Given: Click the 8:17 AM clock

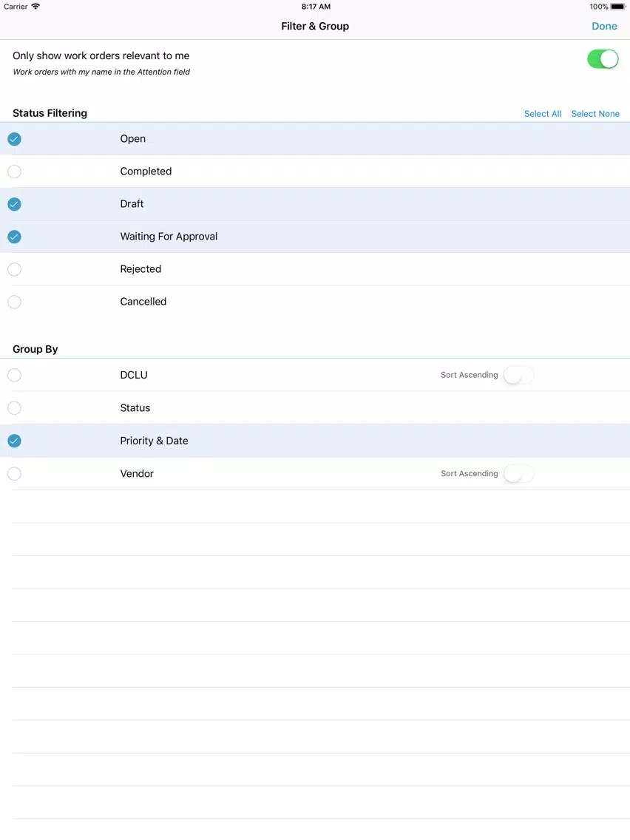Looking at the screenshot, I should point(316,7).
